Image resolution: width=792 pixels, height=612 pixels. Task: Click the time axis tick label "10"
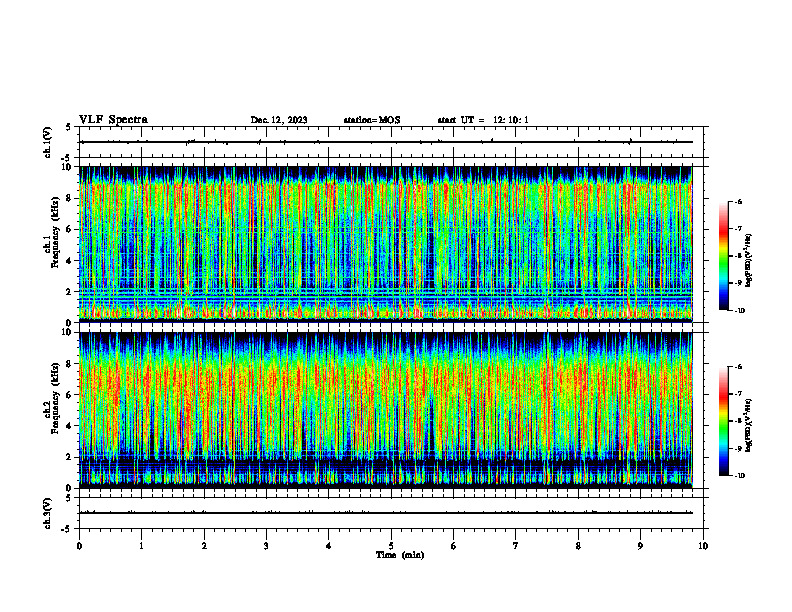point(703,546)
